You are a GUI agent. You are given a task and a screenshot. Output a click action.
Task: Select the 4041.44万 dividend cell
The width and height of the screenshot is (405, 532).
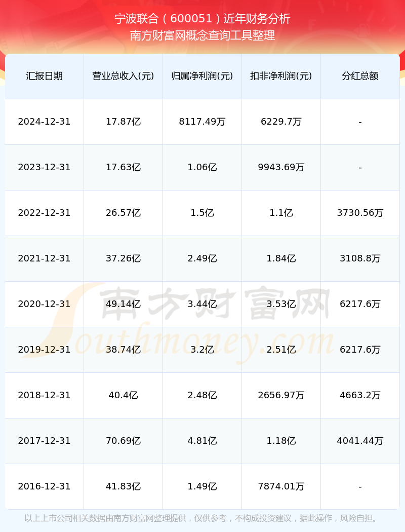pyautogui.click(x=360, y=441)
